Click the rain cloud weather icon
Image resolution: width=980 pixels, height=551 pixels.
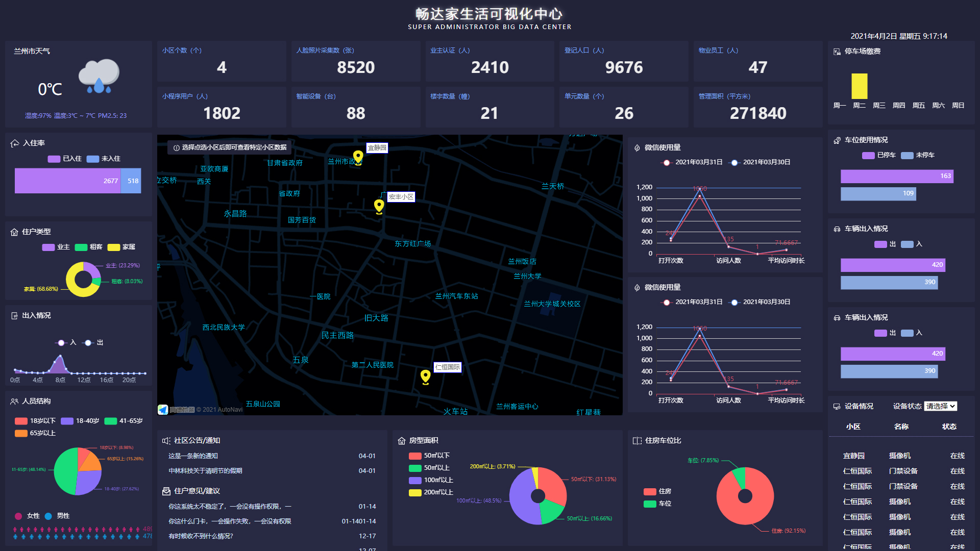(99, 77)
